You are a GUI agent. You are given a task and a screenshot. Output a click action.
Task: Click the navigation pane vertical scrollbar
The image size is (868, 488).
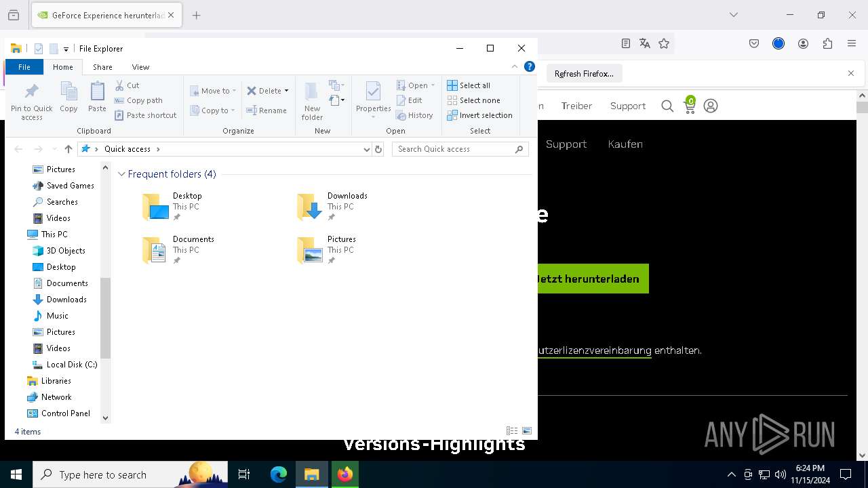(x=105, y=293)
